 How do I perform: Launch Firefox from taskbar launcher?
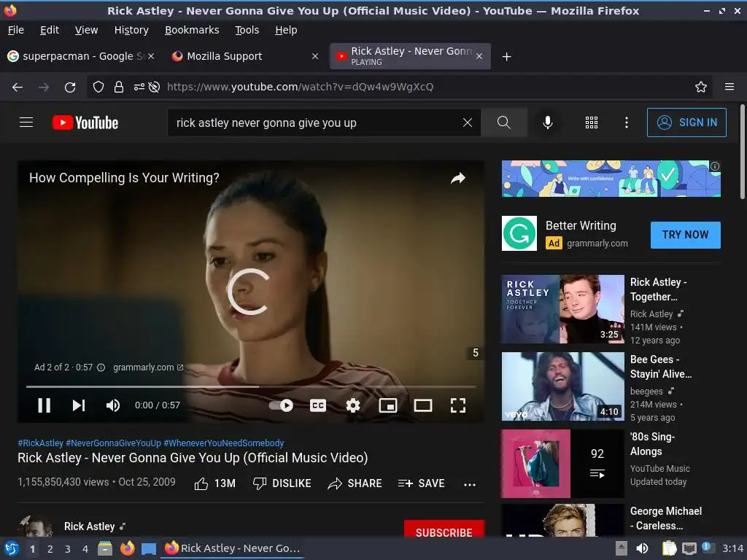tap(127, 548)
